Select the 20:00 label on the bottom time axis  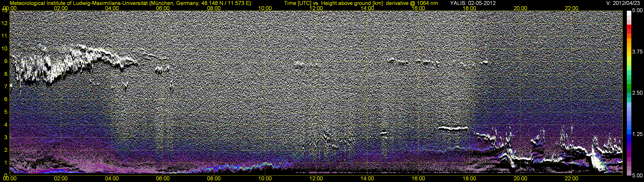point(520,179)
